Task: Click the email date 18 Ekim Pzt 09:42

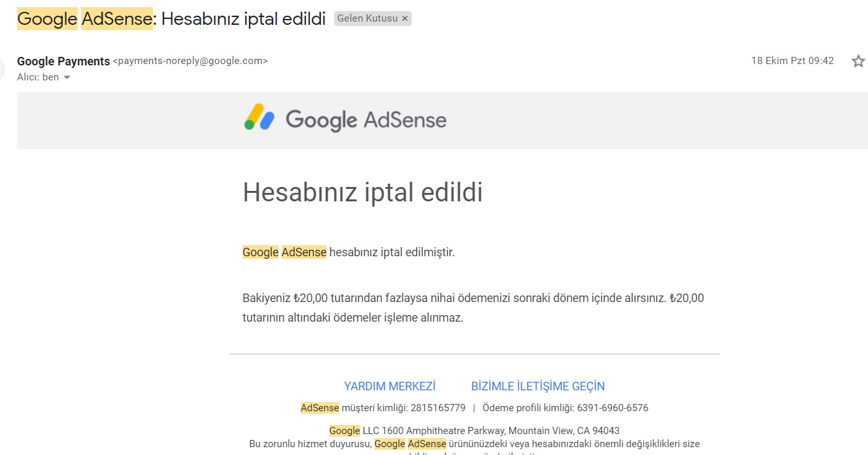Action: 792,61
